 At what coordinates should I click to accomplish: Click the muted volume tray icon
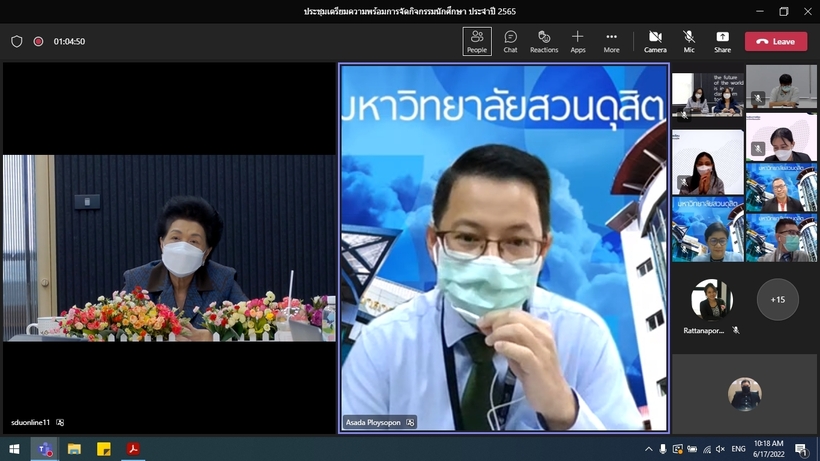click(x=721, y=449)
